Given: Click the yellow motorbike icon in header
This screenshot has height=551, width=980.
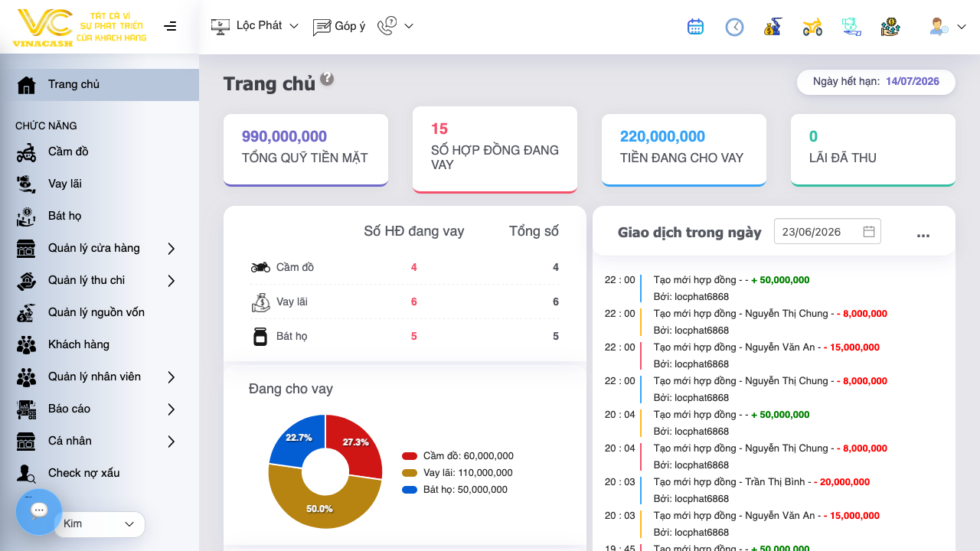Looking at the screenshot, I should pyautogui.click(x=812, y=27).
